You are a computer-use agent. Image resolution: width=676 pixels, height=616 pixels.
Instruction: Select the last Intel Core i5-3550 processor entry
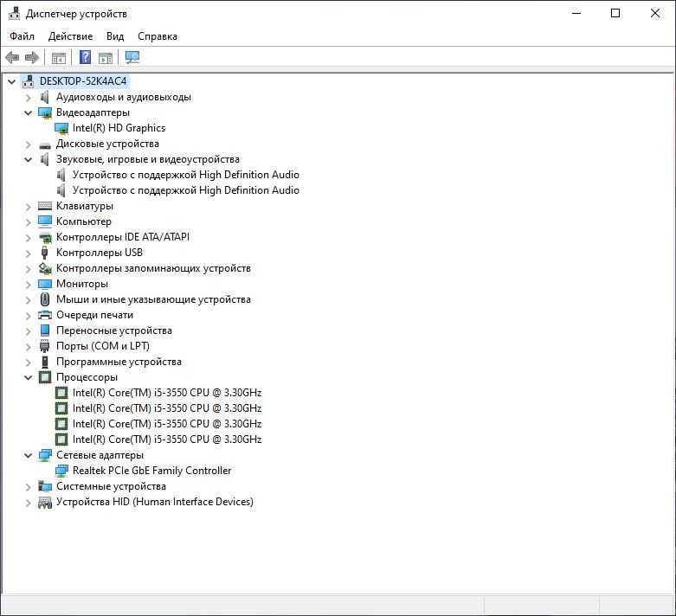pos(167,440)
